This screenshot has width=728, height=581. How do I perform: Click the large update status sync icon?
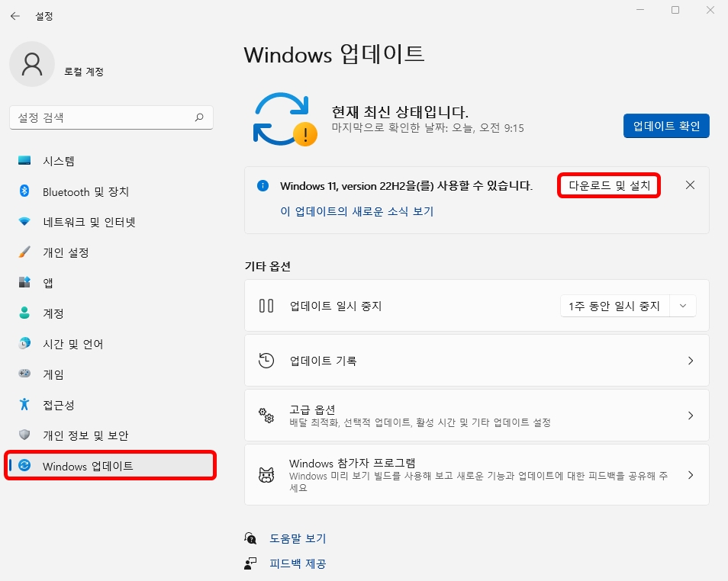[x=285, y=119]
